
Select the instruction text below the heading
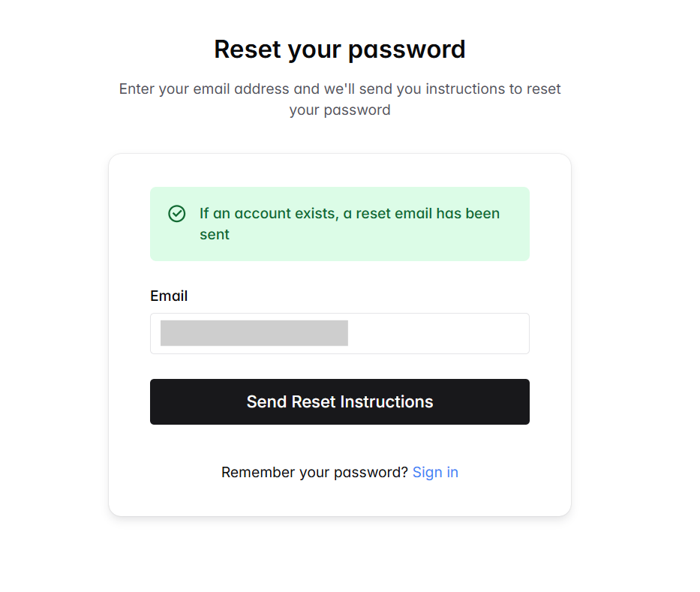[340, 99]
